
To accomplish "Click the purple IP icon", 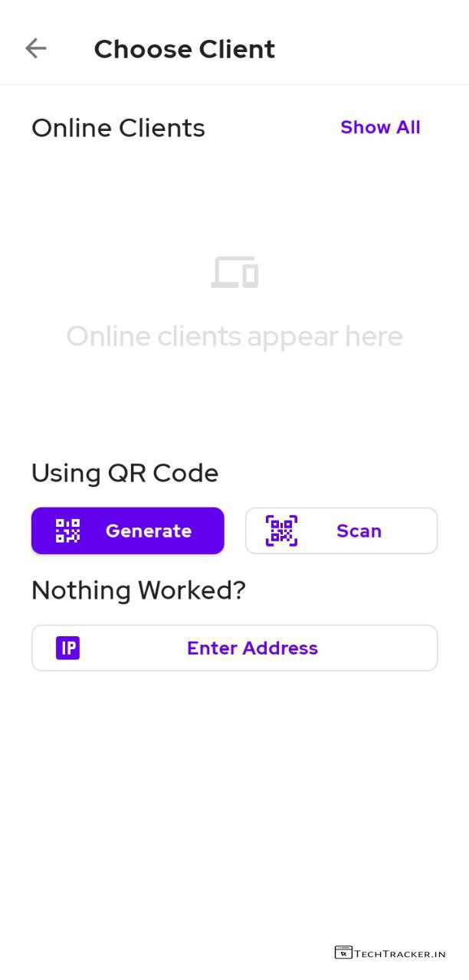I will [68, 648].
